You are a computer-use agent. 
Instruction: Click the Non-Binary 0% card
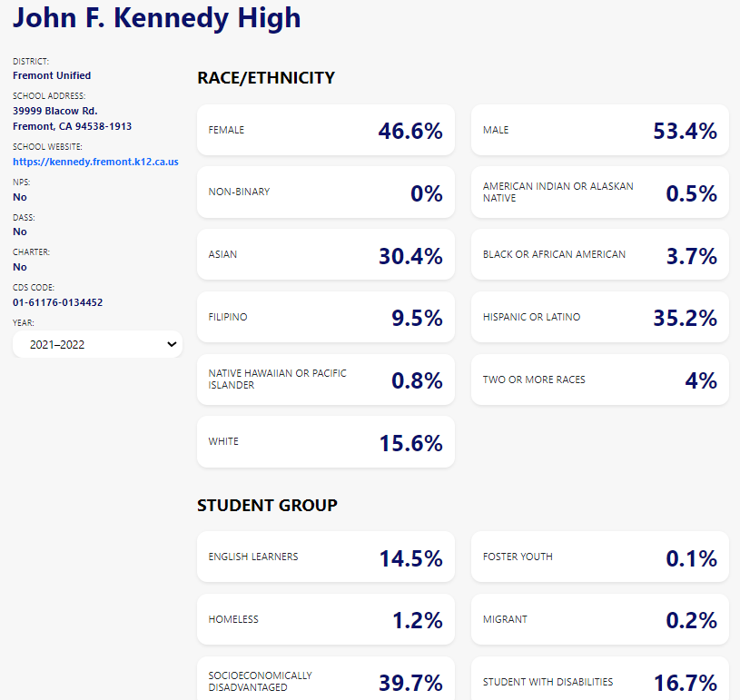[325, 192]
